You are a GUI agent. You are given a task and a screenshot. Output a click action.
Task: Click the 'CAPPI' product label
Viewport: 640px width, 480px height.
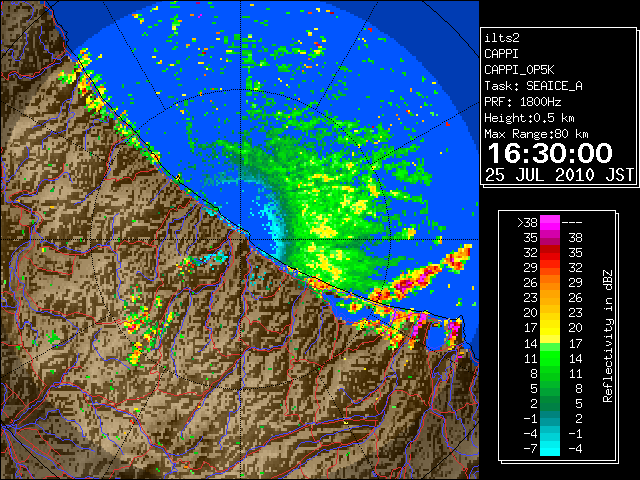pos(501,54)
